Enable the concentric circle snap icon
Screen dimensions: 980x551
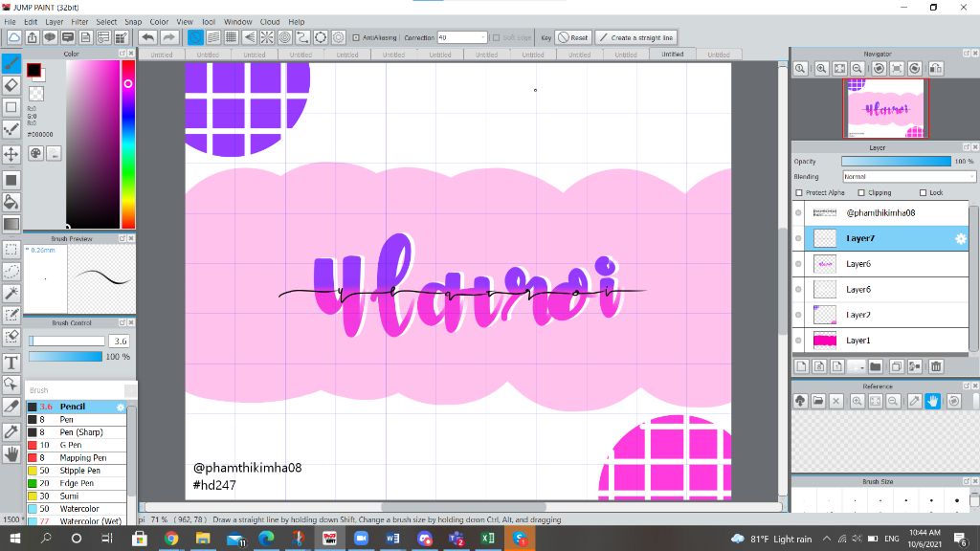[285, 37]
